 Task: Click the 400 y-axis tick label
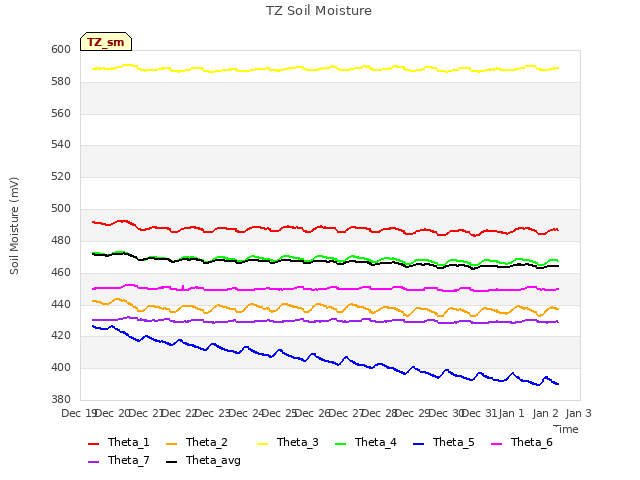click(x=61, y=368)
